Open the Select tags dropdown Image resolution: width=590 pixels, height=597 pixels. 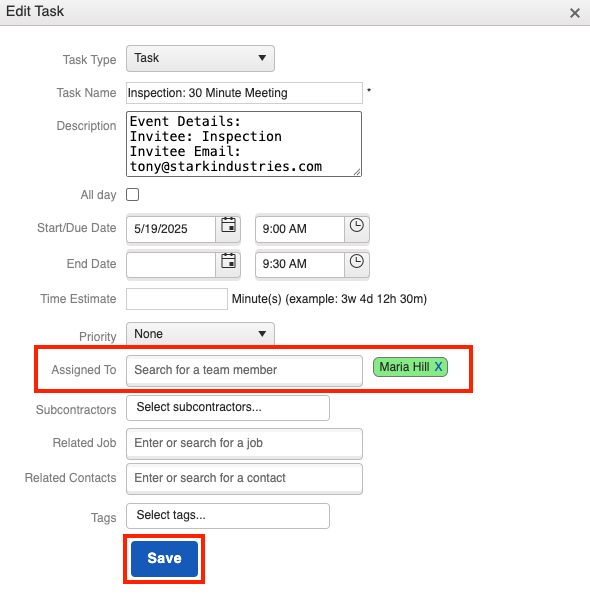(228, 516)
